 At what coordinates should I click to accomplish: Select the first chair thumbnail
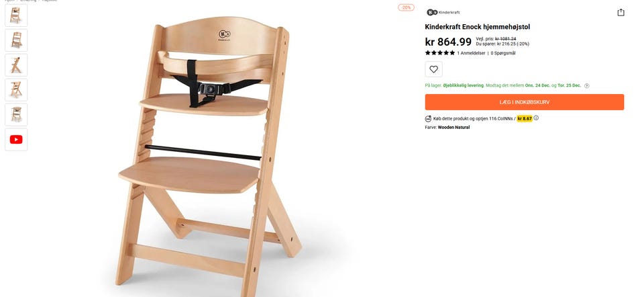click(16, 15)
